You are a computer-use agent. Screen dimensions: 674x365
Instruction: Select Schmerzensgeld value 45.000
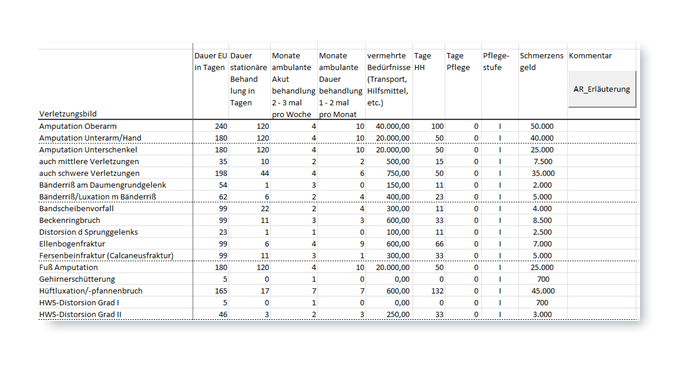point(542,291)
